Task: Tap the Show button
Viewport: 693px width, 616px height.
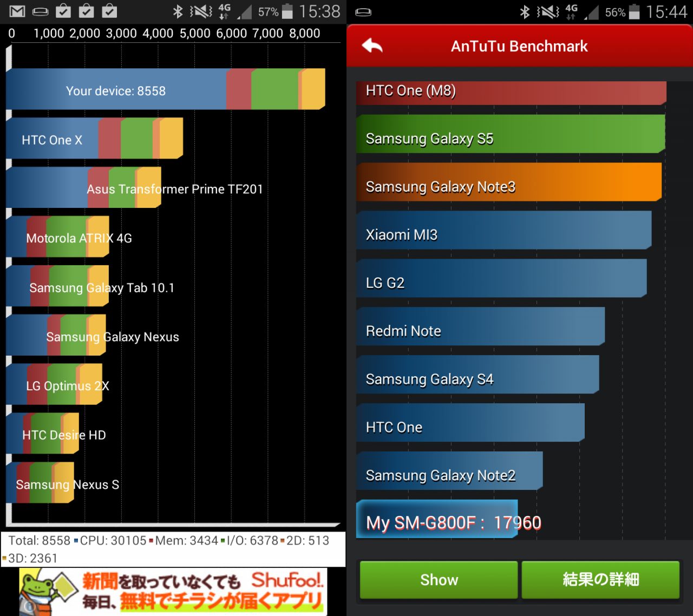Action: [439, 580]
